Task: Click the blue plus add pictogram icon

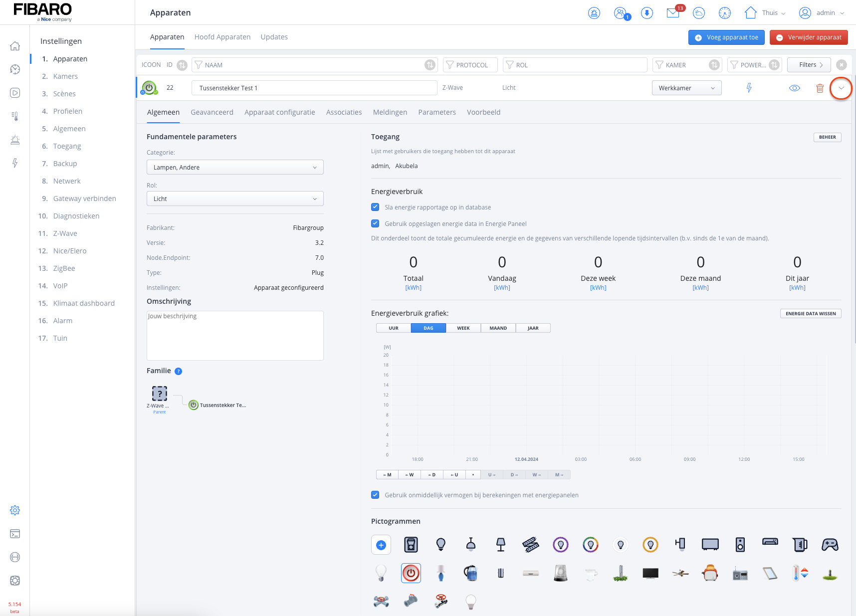Action: [381, 545]
